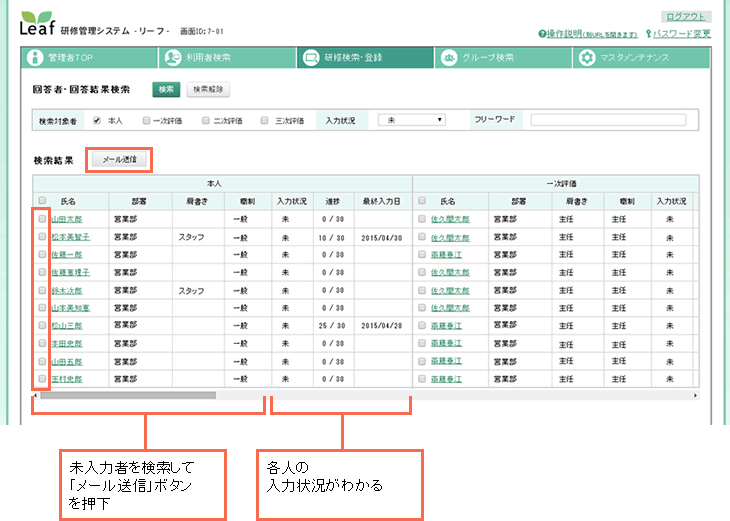Click the date cell 2015/04/28

[382, 326]
